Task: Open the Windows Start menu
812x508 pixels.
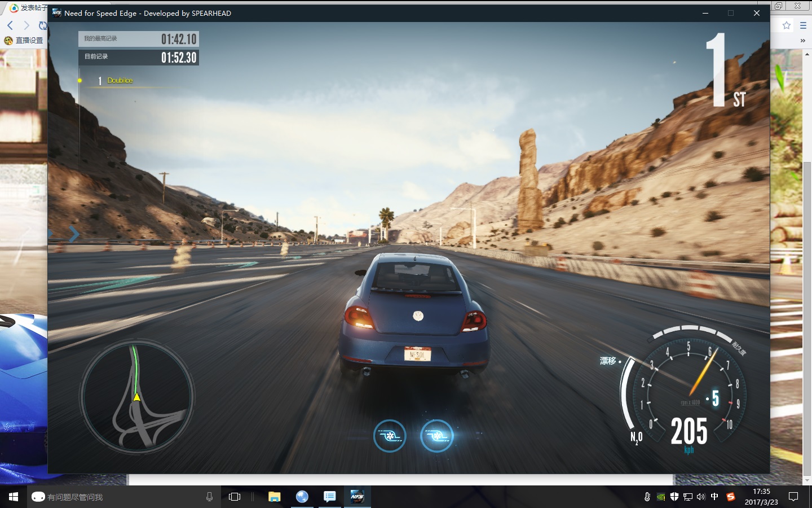Action: coord(14,497)
